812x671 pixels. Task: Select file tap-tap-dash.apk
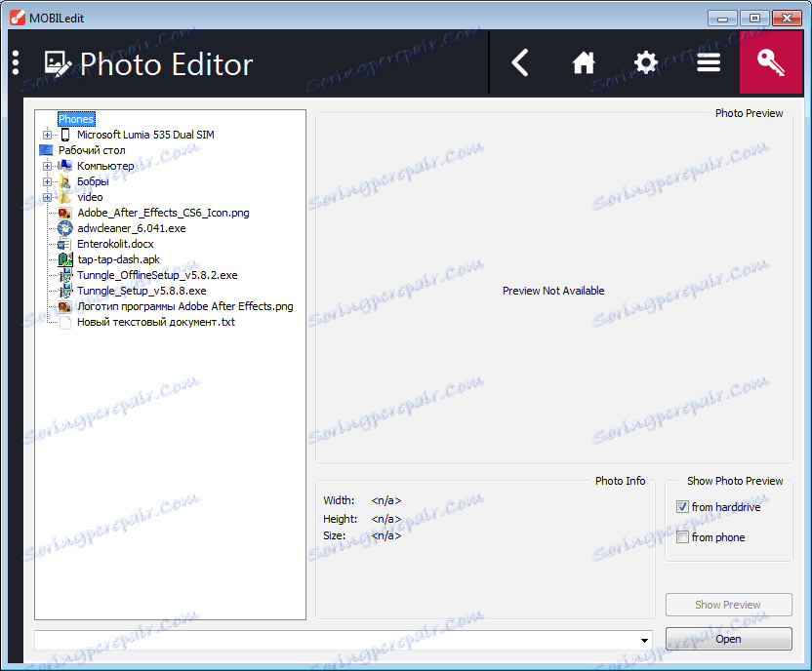click(x=119, y=259)
